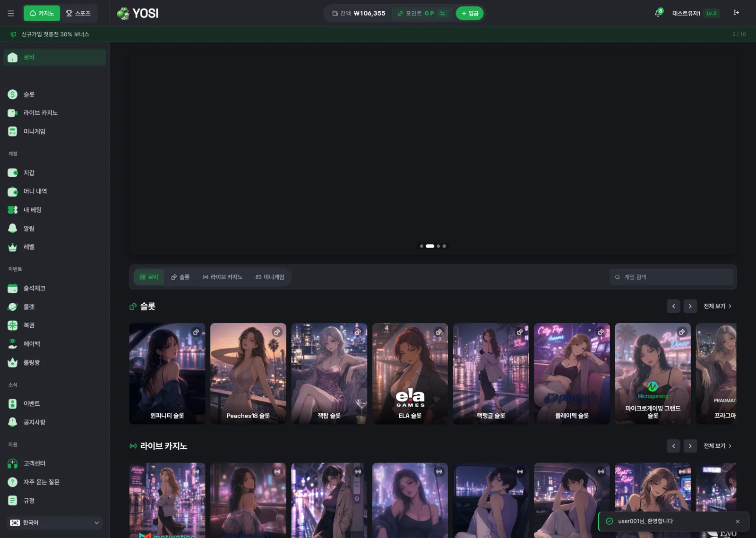Open 공지사항 in the sidebar
Screen dimensions: 756x538
pyautogui.click(x=55, y=422)
